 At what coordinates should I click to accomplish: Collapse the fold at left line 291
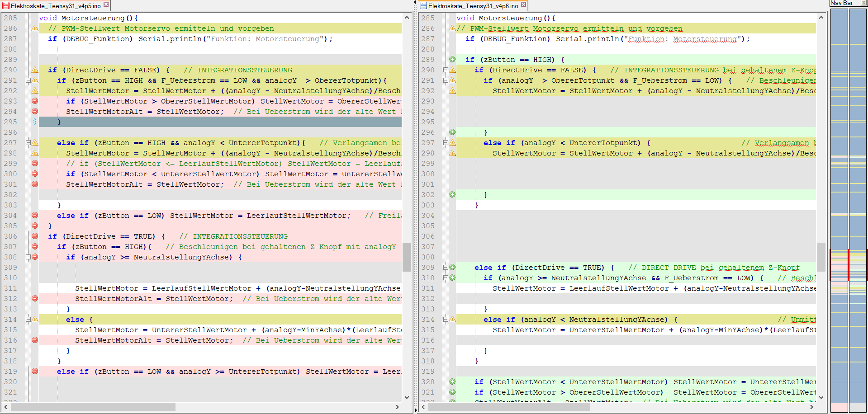(x=28, y=80)
